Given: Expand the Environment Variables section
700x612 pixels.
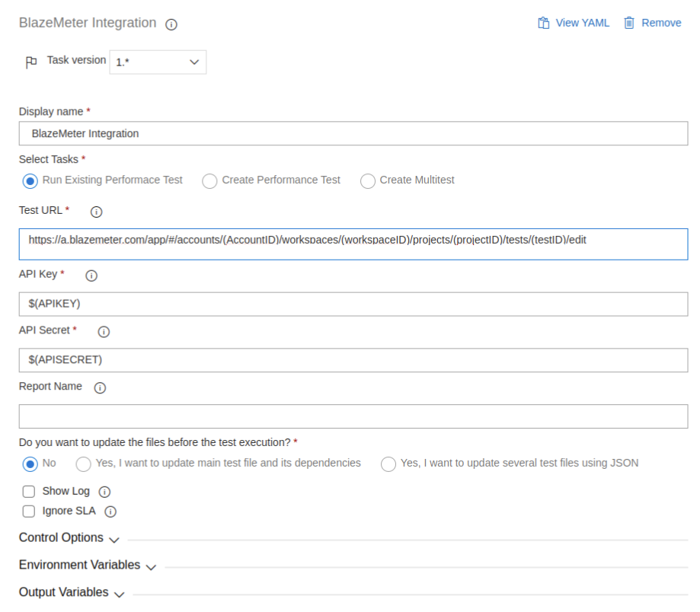Looking at the screenshot, I should (x=88, y=565).
